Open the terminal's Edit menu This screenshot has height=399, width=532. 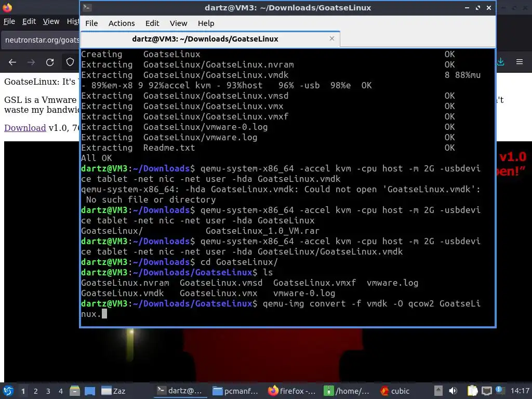(152, 23)
